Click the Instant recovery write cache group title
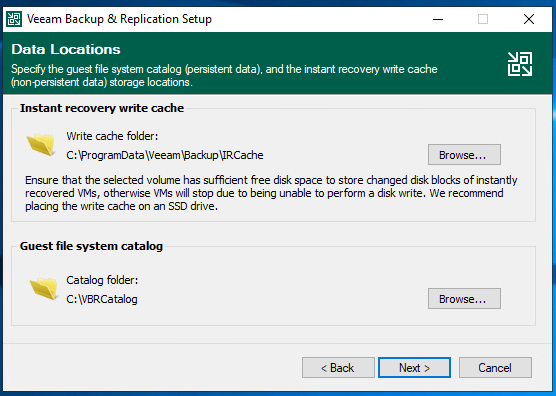Viewport: 556px width, 396px height. click(x=102, y=108)
